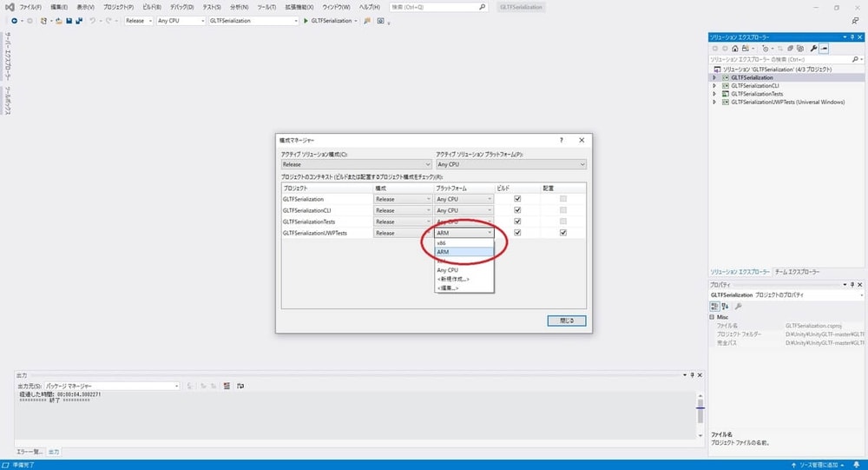Screen dimensions: 868x470
Task: Select ARM in the platform dropdown list
Action: pos(464,252)
